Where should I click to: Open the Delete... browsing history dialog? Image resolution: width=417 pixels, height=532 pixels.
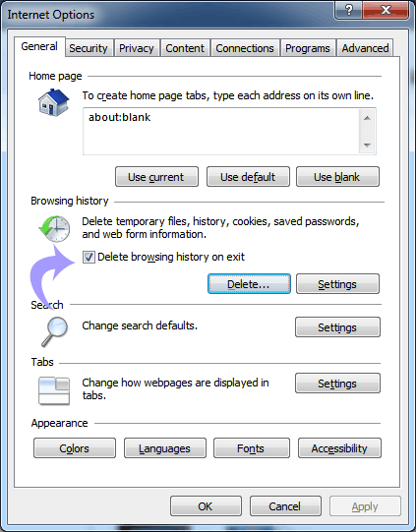click(x=249, y=284)
